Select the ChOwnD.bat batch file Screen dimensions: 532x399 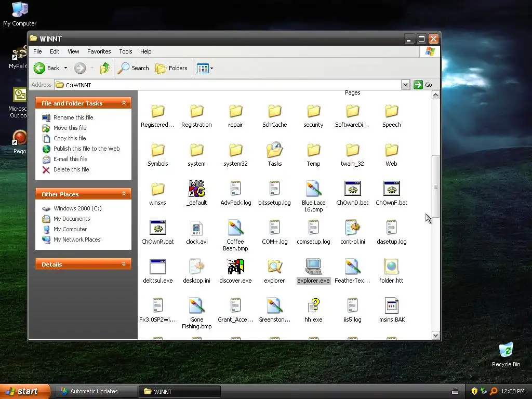click(352, 189)
